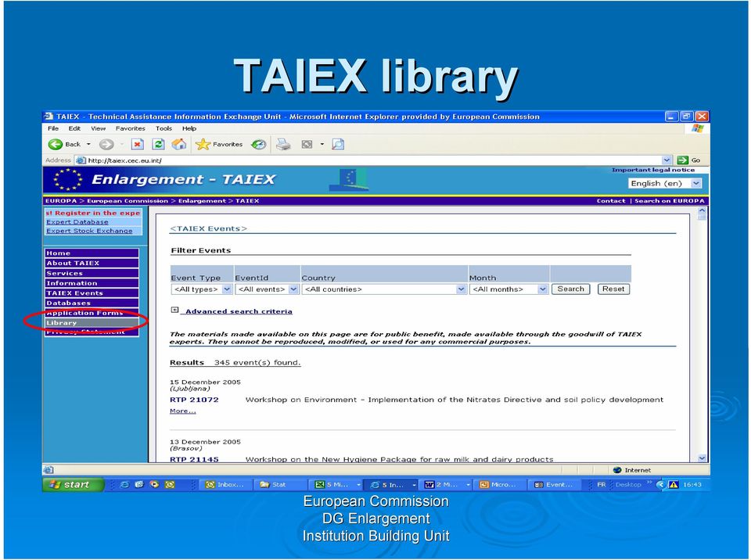The image size is (751, 560).
Task: Open the Back button history dropdown arrow
Action: pyautogui.click(x=88, y=144)
